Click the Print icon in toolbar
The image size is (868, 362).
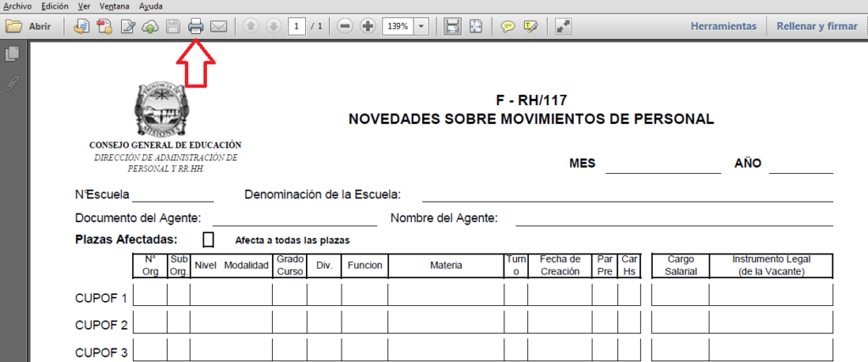click(196, 26)
